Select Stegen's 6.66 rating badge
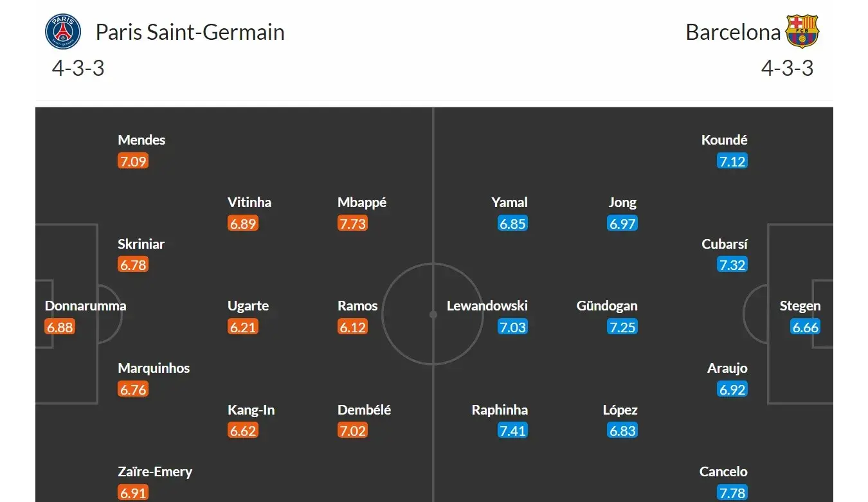 point(806,327)
